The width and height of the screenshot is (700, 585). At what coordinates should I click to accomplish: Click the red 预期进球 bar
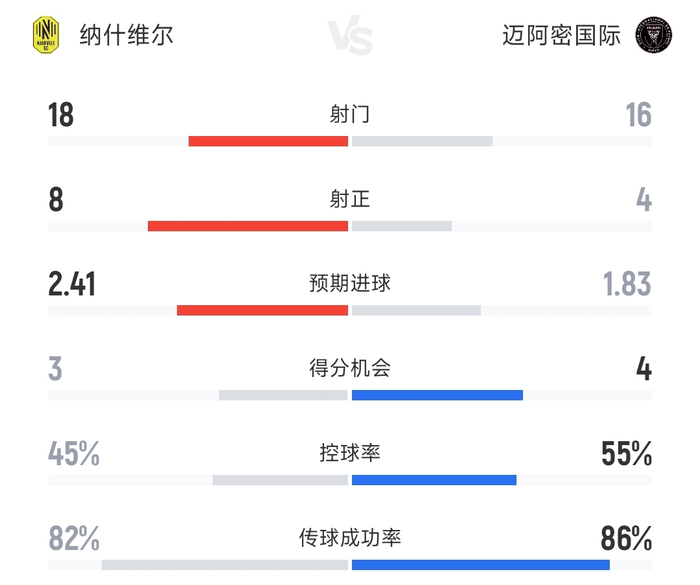(x=262, y=310)
